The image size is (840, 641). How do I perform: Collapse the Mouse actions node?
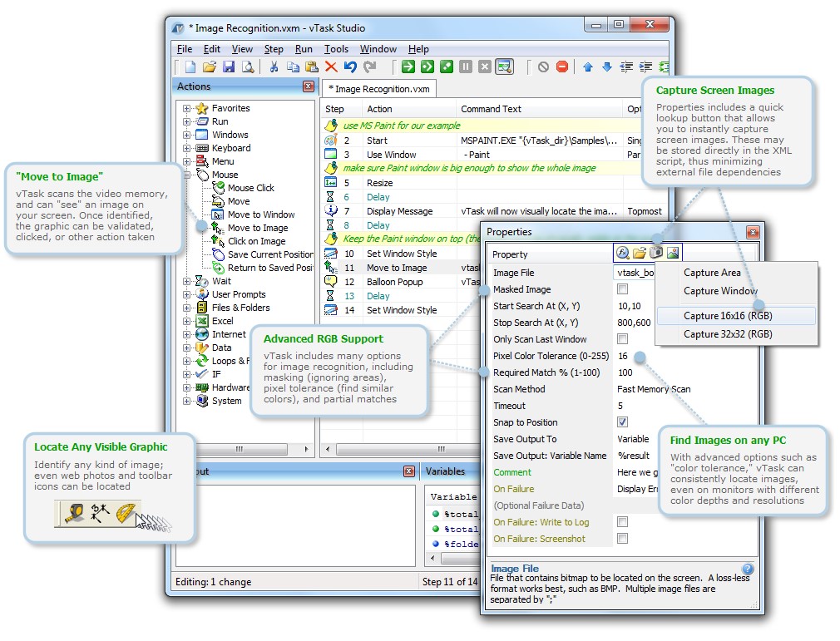click(x=186, y=175)
